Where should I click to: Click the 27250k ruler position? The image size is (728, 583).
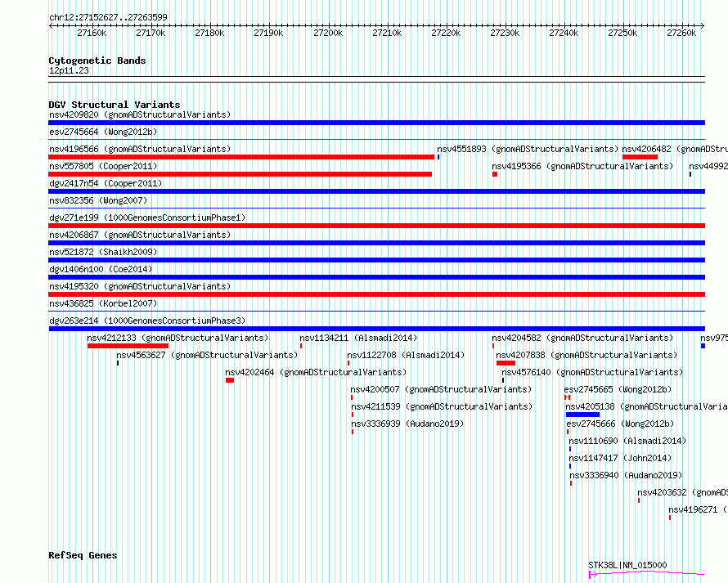click(622, 33)
